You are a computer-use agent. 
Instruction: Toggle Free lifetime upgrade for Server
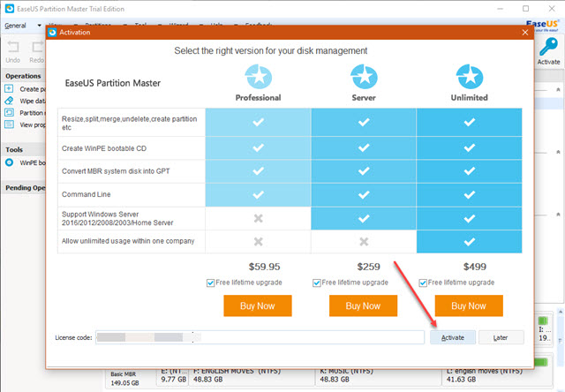point(316,283)
